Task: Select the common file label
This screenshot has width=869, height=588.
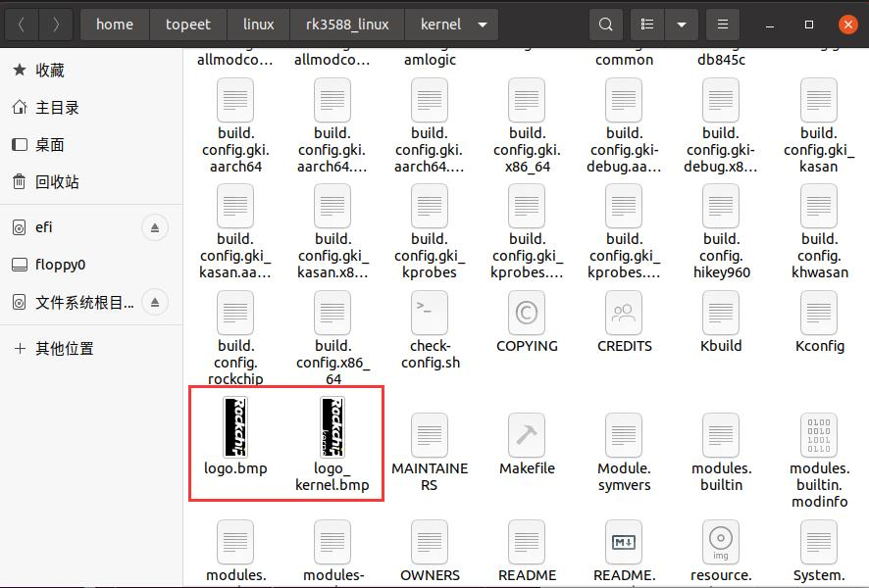Action: click(x=624, y=60)
